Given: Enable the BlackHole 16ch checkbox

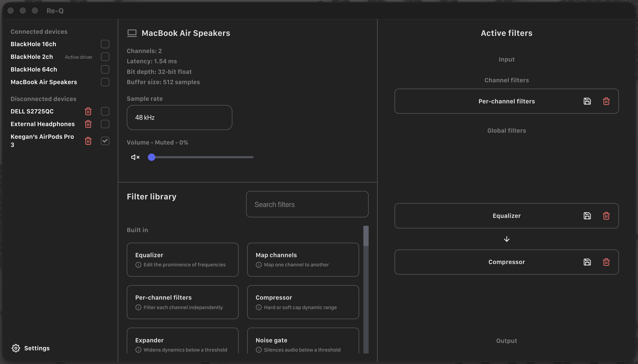Looking at the screenshot, I should pyautogui.click(x=105, y=44).
